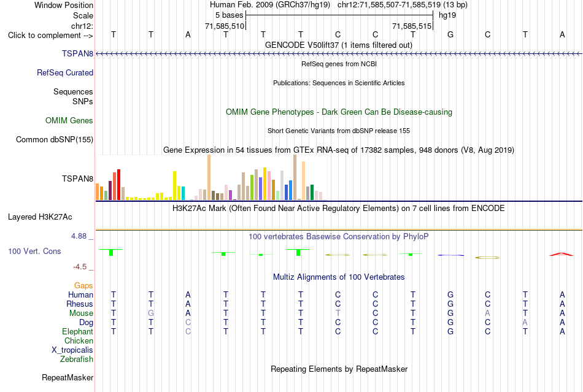Image resolution: width=583 pixels, height=392 pixels.
Task: Click the 71,585,515 coordinate tick label
Action: tap(412, 26)
